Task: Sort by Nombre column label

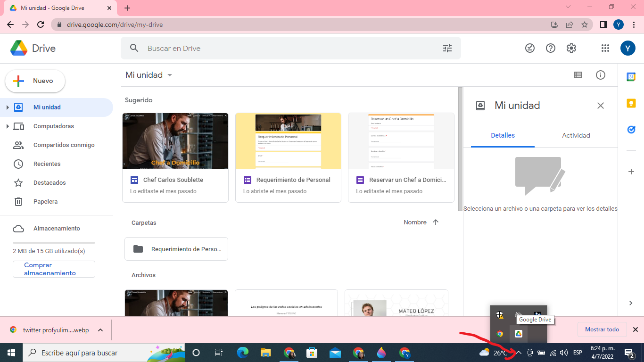Action: [x=415, y=222]
